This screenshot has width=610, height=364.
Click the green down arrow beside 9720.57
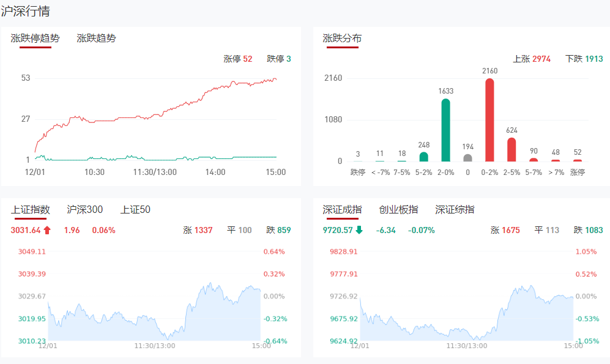[x=359, y=231]
